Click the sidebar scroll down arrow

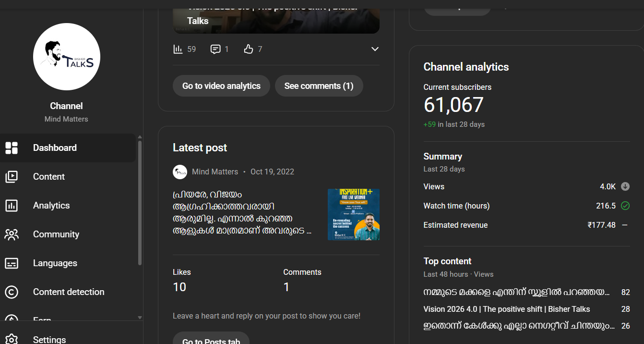point(140,318)
